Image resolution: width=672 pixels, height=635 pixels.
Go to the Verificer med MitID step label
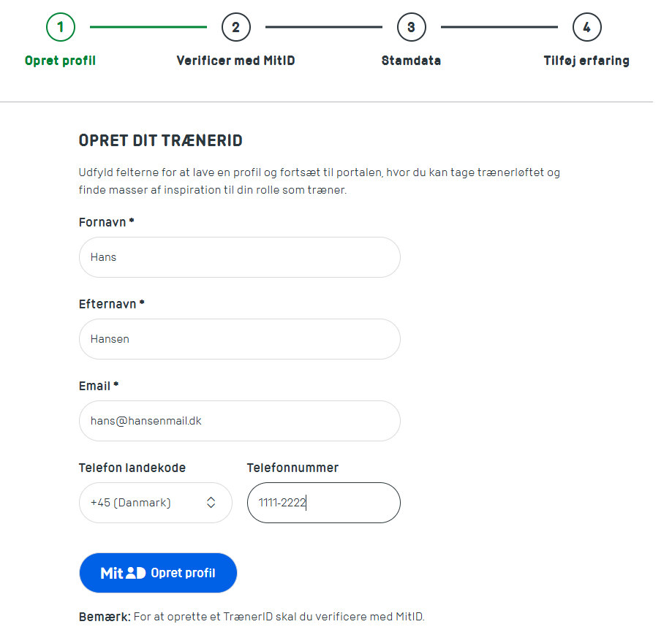point(235,61)
